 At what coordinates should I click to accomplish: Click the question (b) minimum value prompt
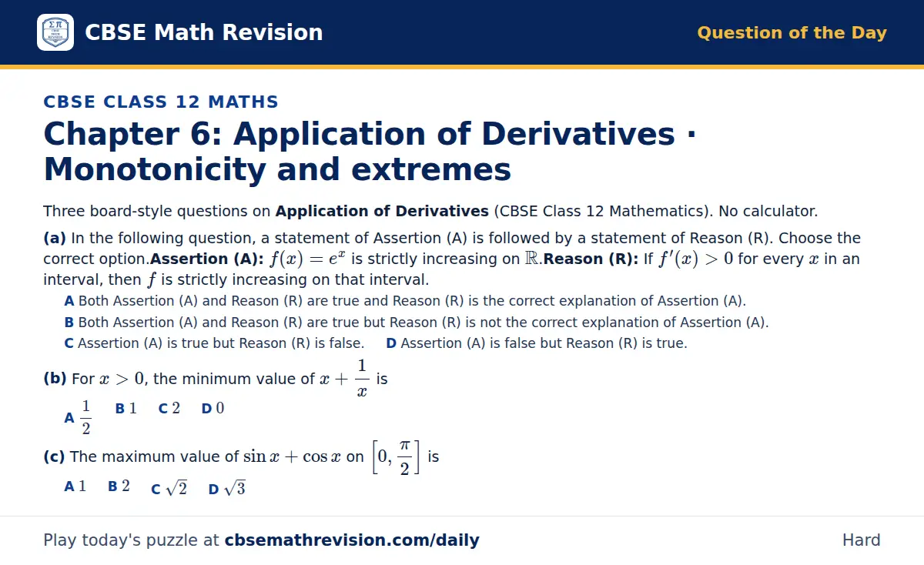[216, 379]
